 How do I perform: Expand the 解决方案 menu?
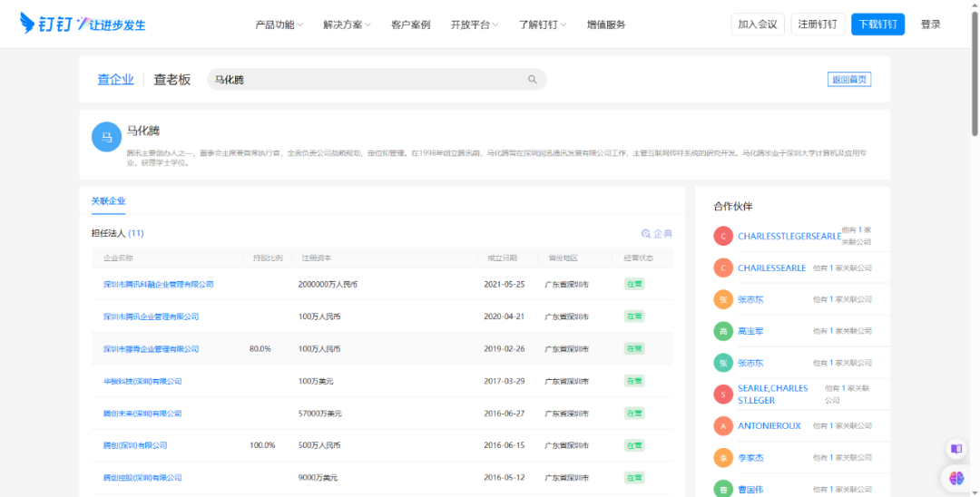coord(347,24)
